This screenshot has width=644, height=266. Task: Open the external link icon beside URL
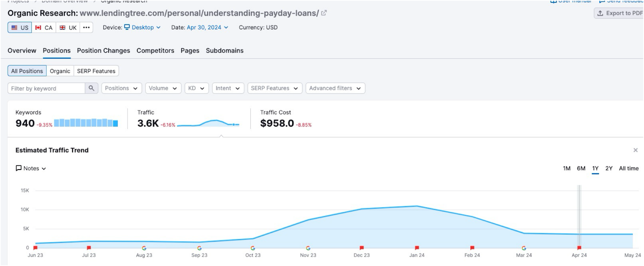pyautogui.click(x=324, y=13)
